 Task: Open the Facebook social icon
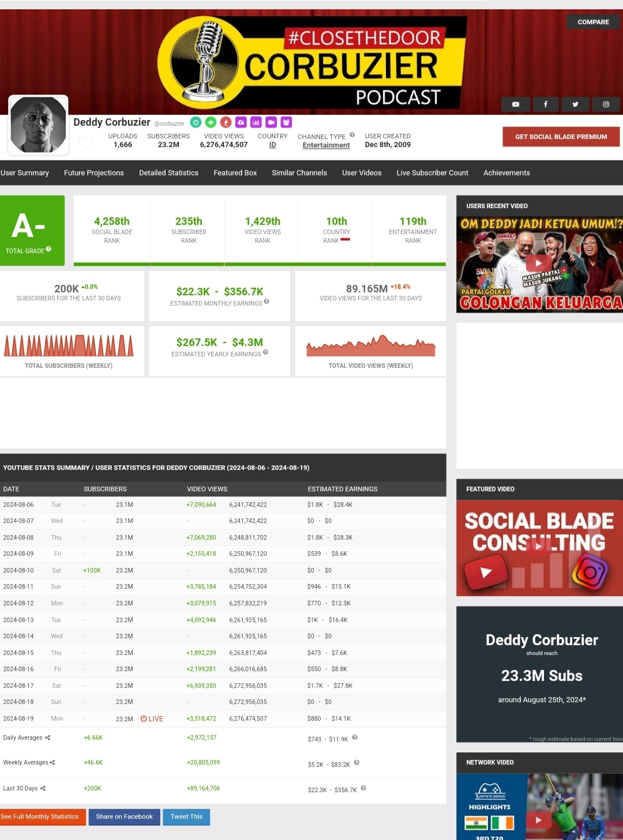[545, 104]
